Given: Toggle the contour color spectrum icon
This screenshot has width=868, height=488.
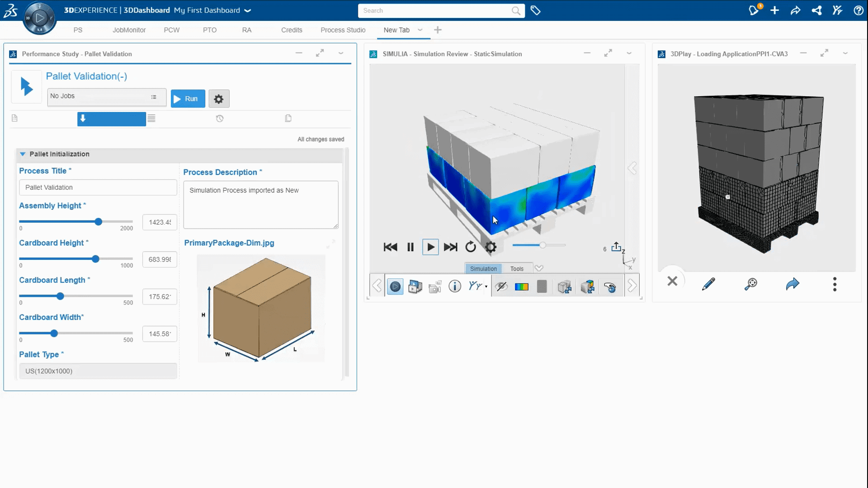Looking at the screenshot, I should click(x=522, y=286).
